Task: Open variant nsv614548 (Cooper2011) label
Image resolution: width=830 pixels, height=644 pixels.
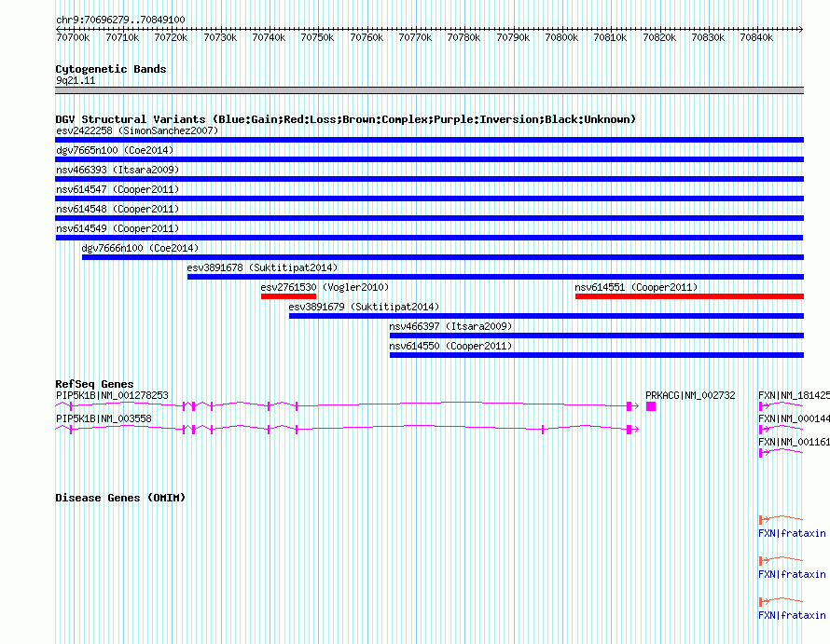Action: point(118,209)
